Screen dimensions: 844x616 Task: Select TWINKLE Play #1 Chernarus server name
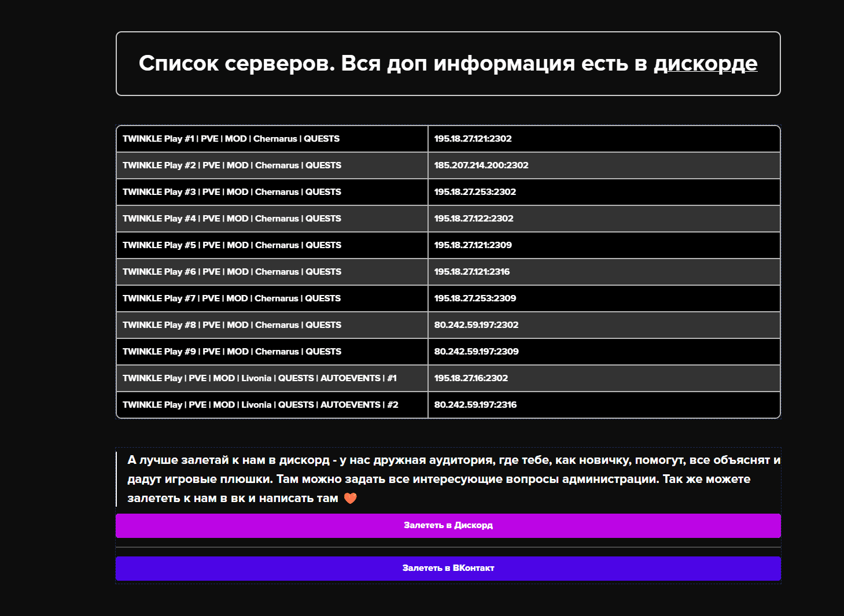pos(231,139)
